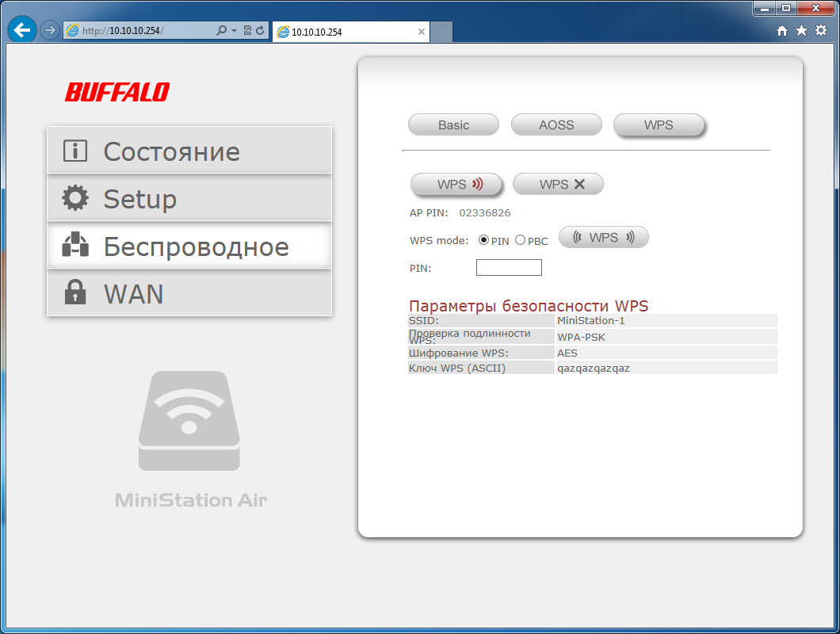Image resolution: width=840 pixels, height=634 pixels.
Task: Disable WPS with the X button
Action: click(x=558, y=184)
